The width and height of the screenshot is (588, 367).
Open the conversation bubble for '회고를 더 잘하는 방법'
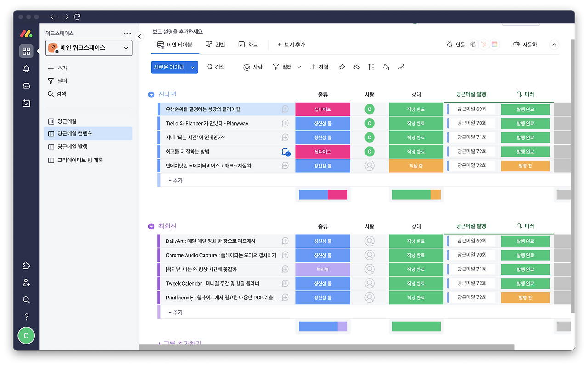click(x=285, y=151)
